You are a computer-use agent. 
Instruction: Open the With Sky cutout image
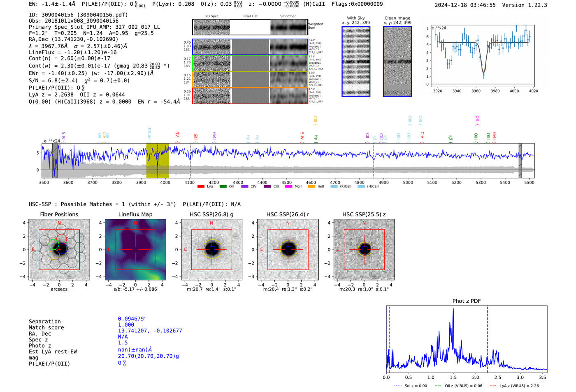pos(356,61)
